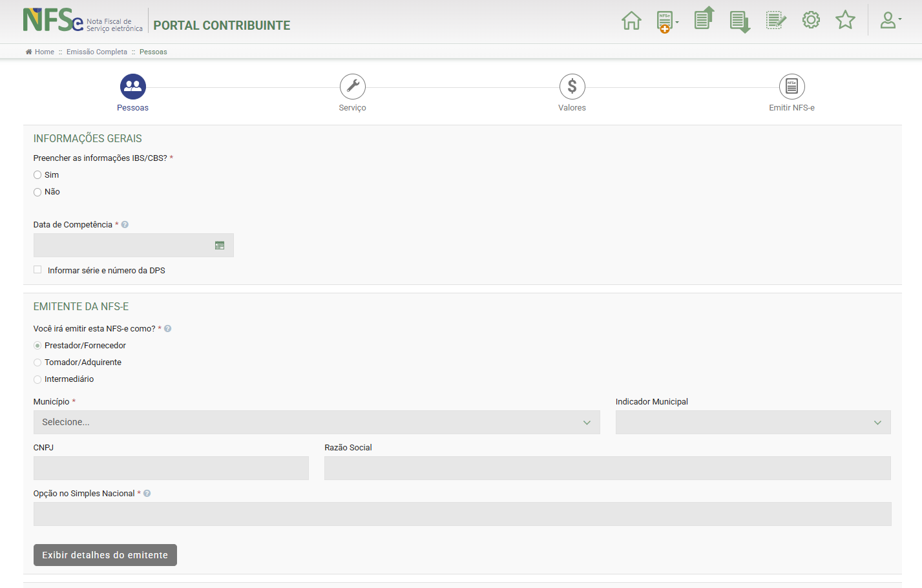Open the issued notes icon with up arrow
Viewport: 922px width, 588px height.
[x=704, y=18]
